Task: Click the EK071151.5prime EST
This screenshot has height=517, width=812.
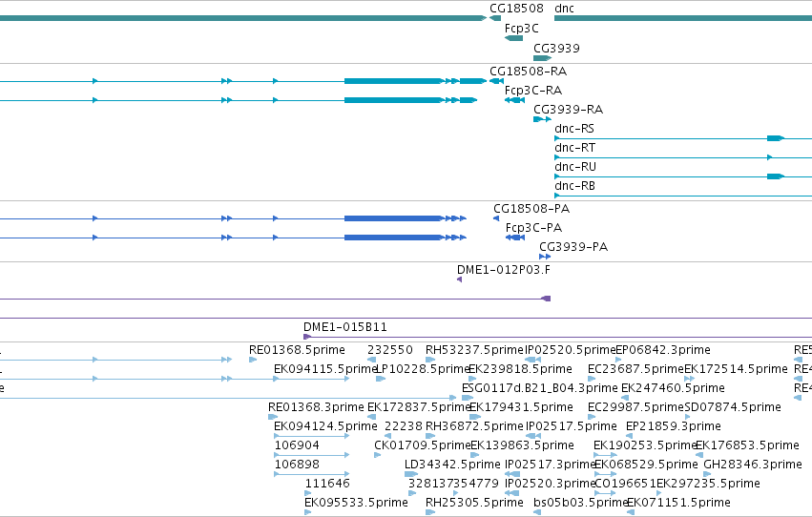Action: [678, 503]
